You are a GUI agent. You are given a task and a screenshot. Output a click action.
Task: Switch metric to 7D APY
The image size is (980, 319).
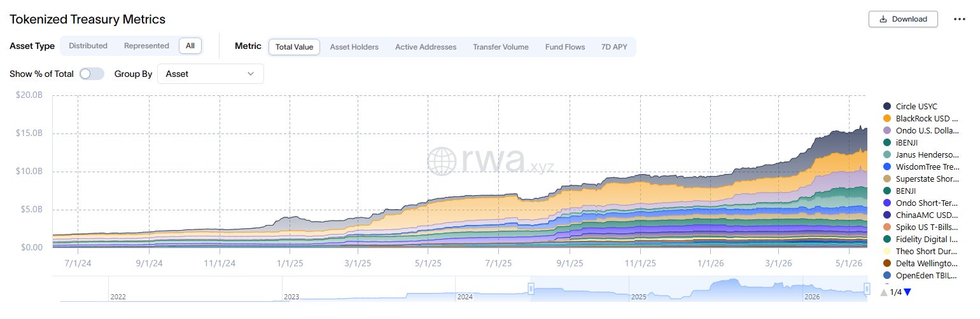614,47
